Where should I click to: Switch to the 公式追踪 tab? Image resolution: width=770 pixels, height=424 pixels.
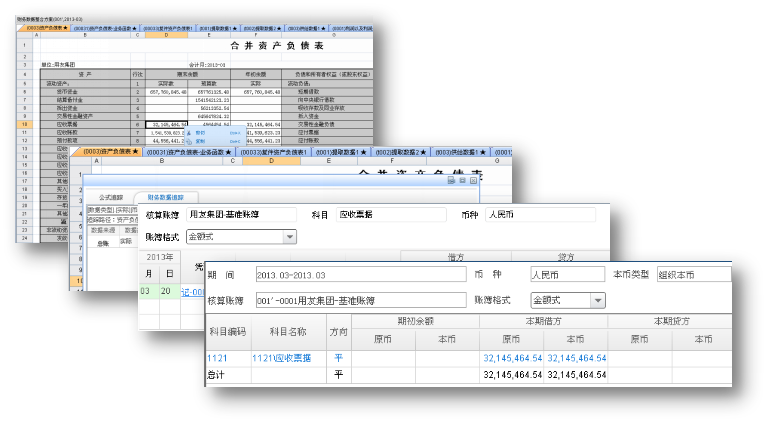[109, 197]
